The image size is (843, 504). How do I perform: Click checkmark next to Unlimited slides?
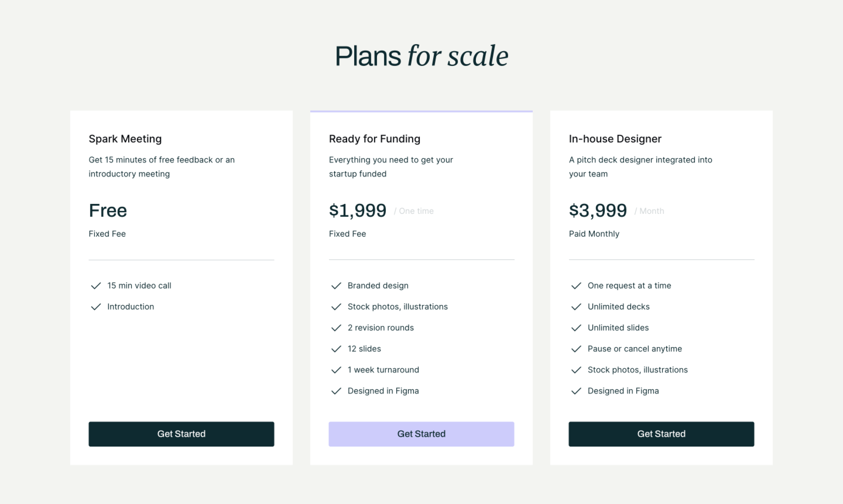point(576,328)
